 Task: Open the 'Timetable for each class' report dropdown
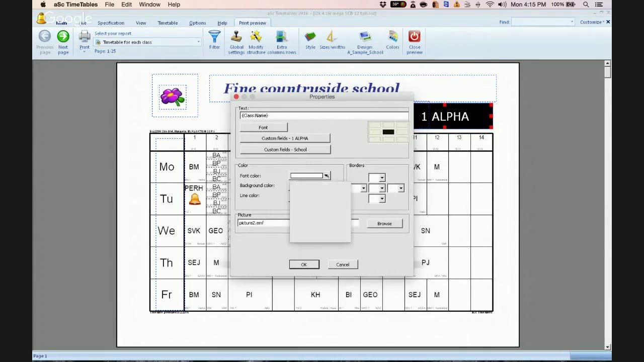pos(148,42)
